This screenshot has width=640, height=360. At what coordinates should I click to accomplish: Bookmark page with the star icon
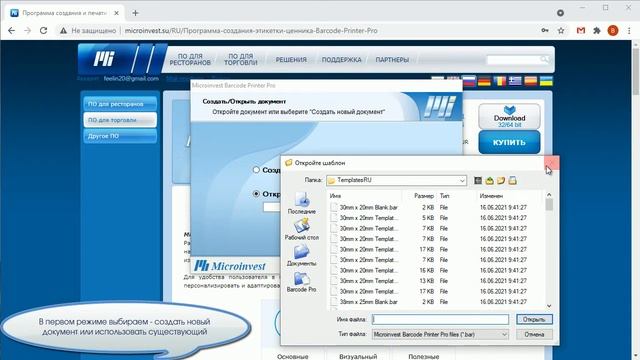tap(561, 31)
